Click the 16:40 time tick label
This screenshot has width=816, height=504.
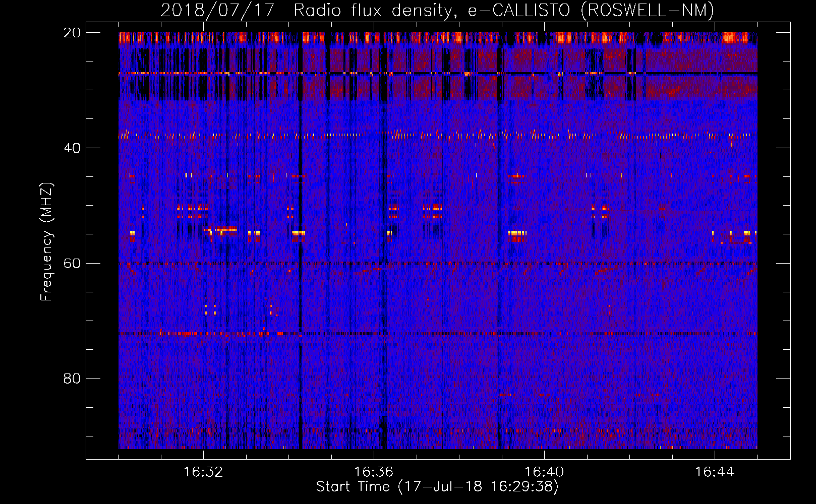[x=544, y=472]
